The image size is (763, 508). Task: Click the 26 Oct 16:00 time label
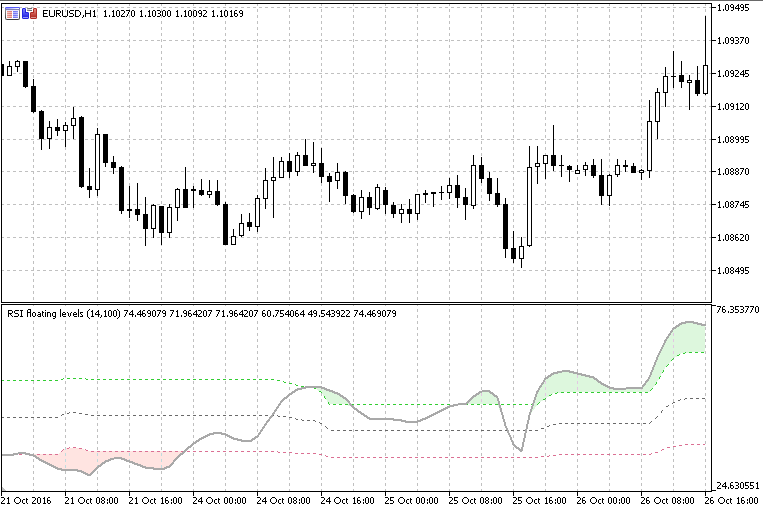click(733, 501)
